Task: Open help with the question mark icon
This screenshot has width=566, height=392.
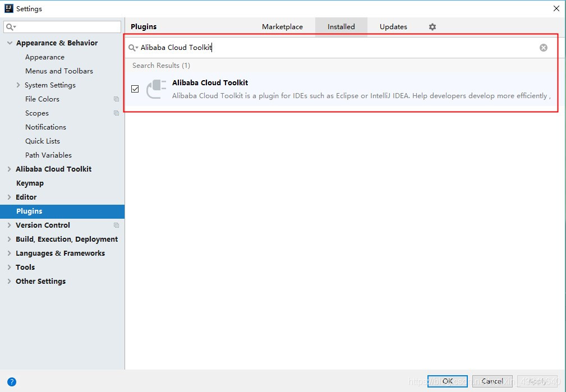Action: 12,381
